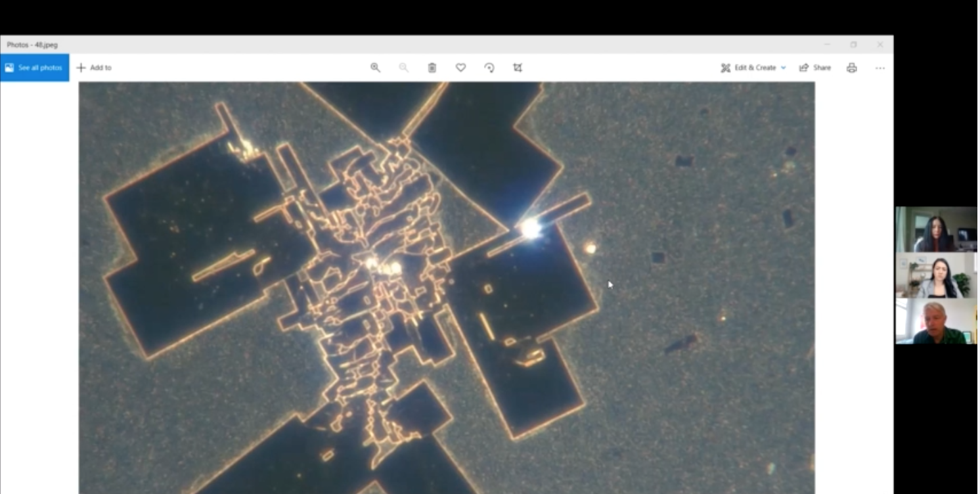980x494 pixels.
Task: Open the crop tool
Action: tap(518, 68)
